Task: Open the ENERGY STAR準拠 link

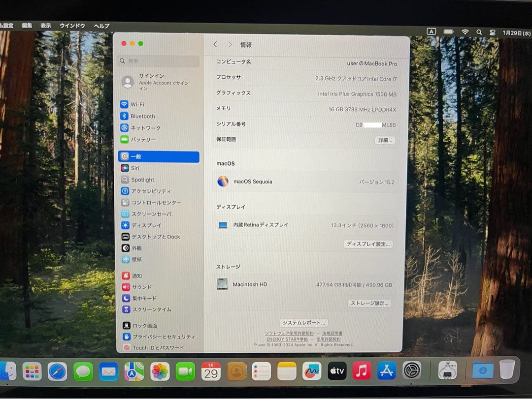Action: click(x=287, y=339)
